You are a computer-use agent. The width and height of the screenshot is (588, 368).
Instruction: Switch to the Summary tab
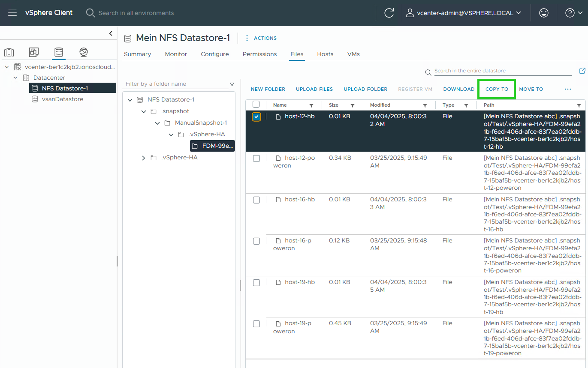[137, 54]
